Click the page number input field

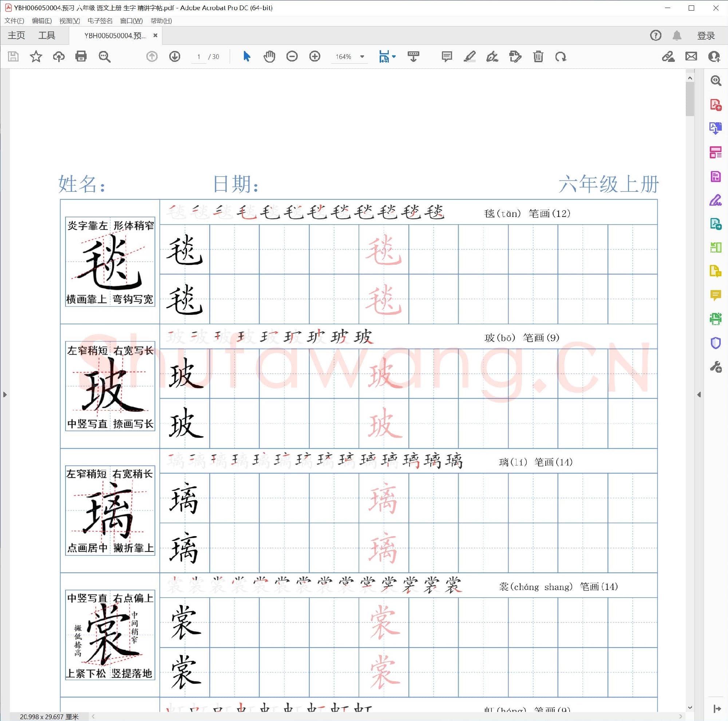pos(199,56)
